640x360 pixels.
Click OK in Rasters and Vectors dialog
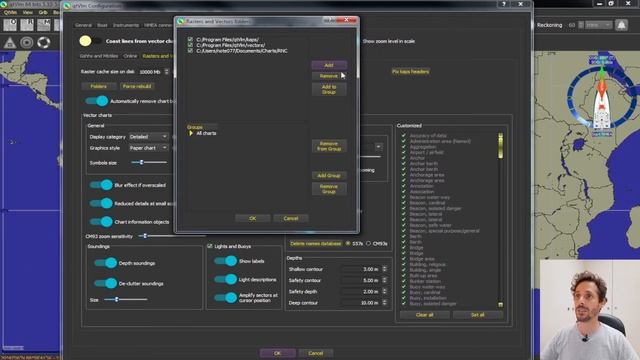click(x=253, y=218)
